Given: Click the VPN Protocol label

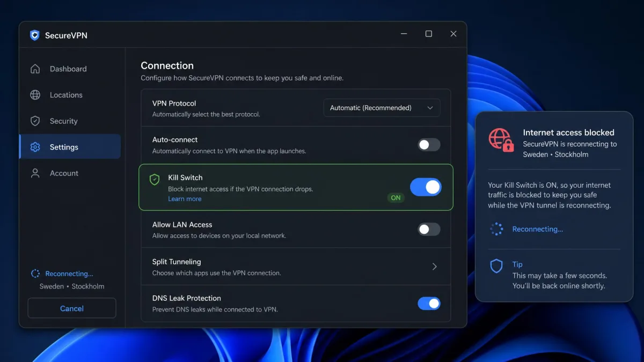Looking at the screenshot, I should pyautogui.click(x=174, y=103).
